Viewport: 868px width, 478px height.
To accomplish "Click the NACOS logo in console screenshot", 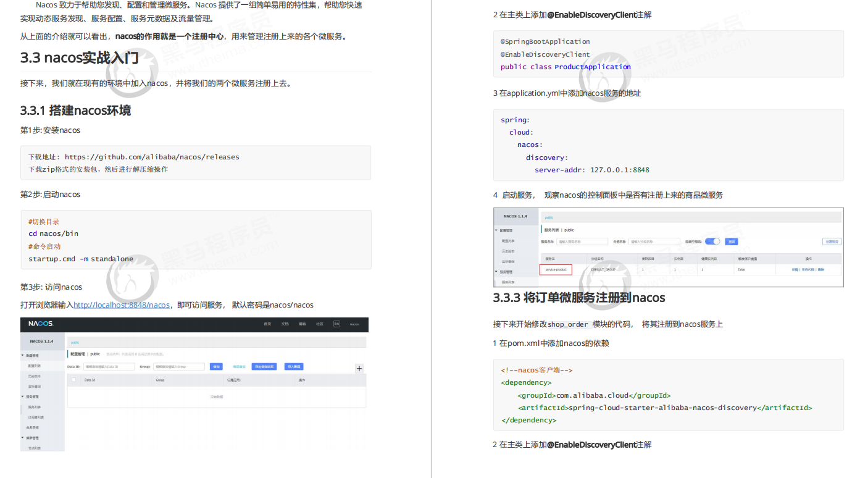I will tap(41, 324).
